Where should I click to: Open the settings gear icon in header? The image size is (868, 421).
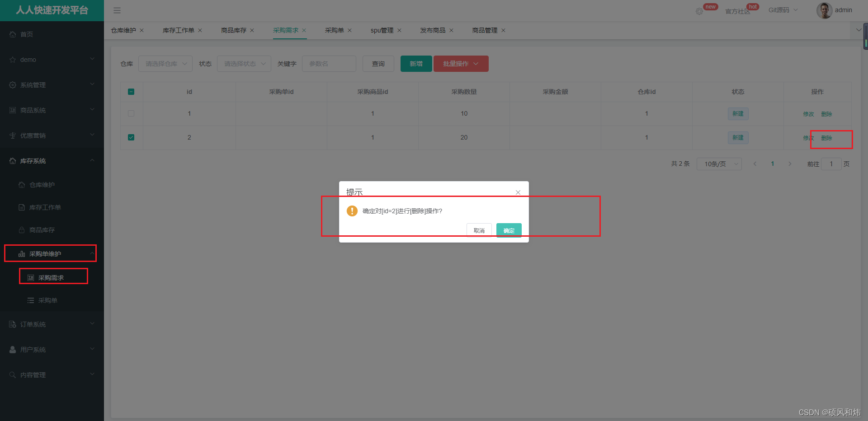point(699,11)
